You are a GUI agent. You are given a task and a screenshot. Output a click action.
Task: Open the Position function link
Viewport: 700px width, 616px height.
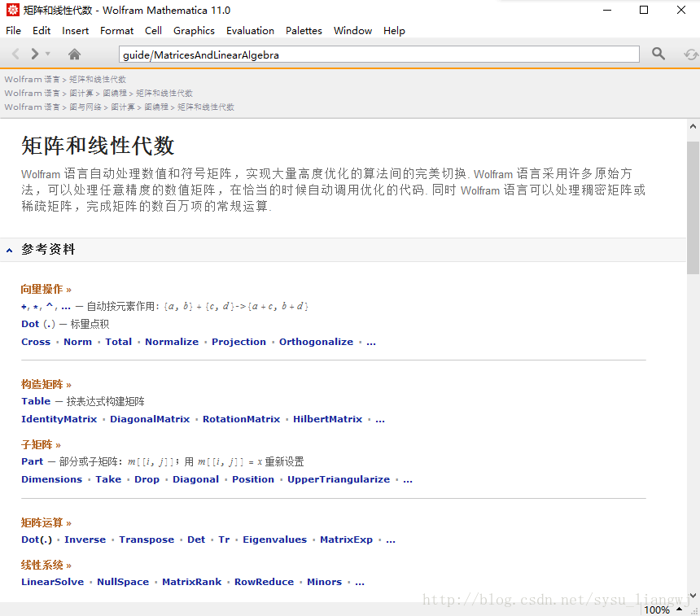click(x=253, y=479)
